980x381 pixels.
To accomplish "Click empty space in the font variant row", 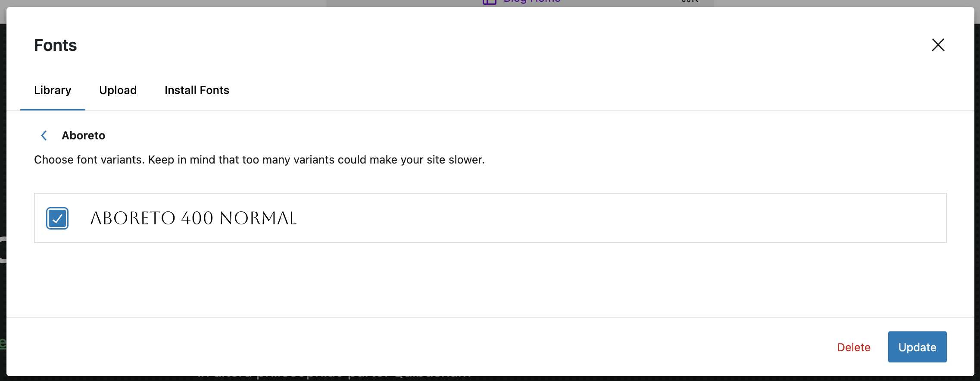I will coord(603,218).
